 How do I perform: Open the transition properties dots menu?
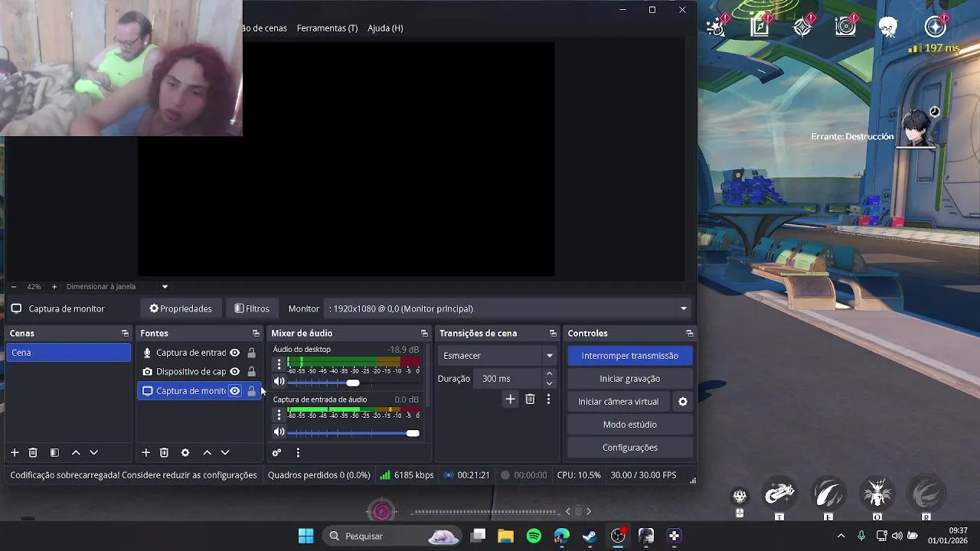coord(548,399)
